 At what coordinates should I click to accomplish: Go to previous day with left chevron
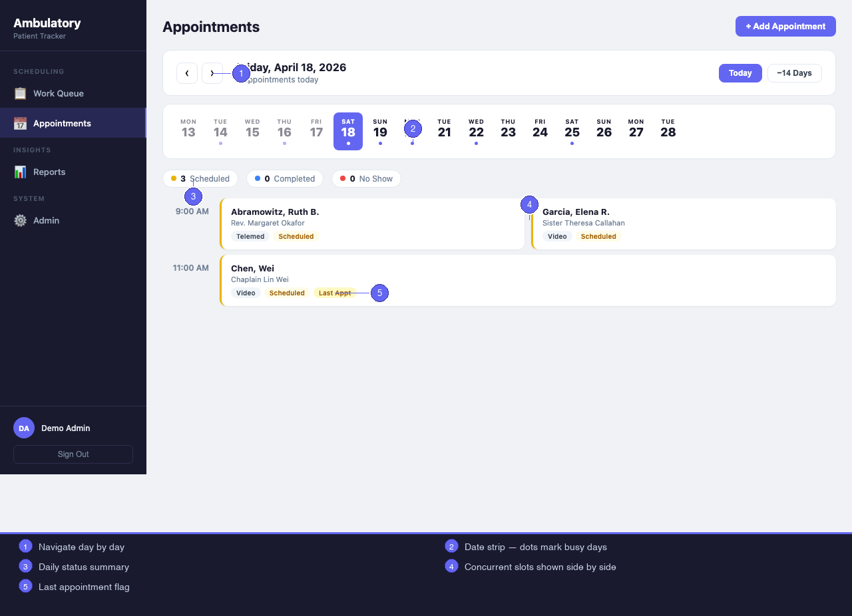(x=187, y=73)
